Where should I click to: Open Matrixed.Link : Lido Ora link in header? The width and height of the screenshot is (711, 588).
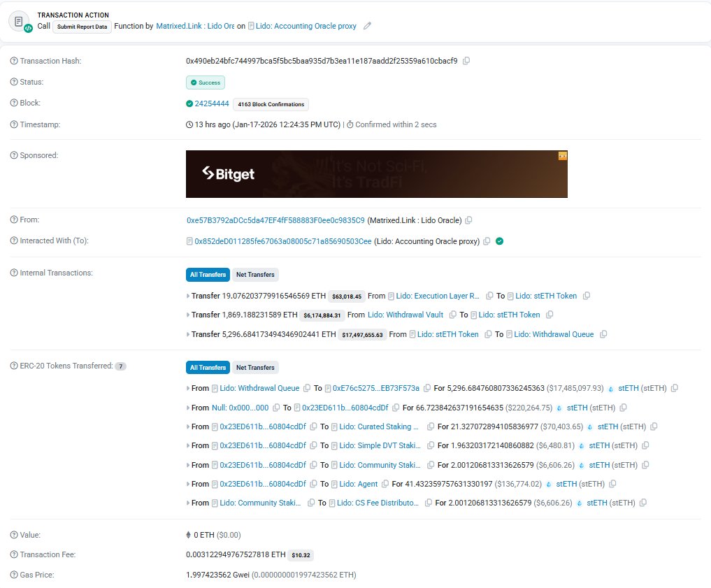[x=196, y=26]
